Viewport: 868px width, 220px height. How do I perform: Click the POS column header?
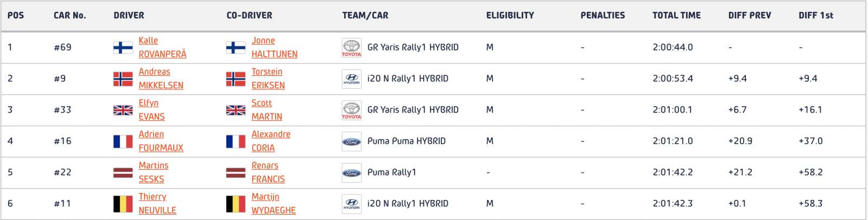[x=16, y=15]
